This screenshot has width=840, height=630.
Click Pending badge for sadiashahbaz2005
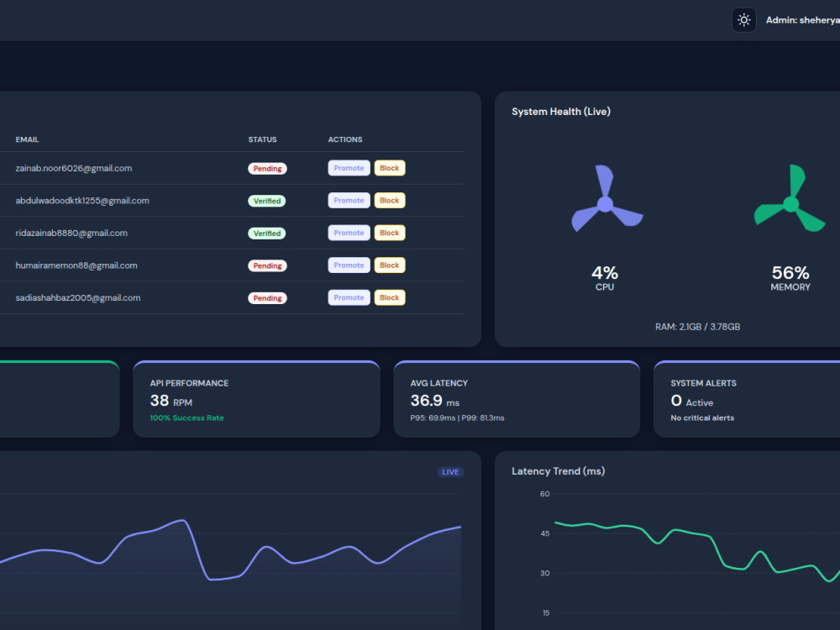coord(267,298)
